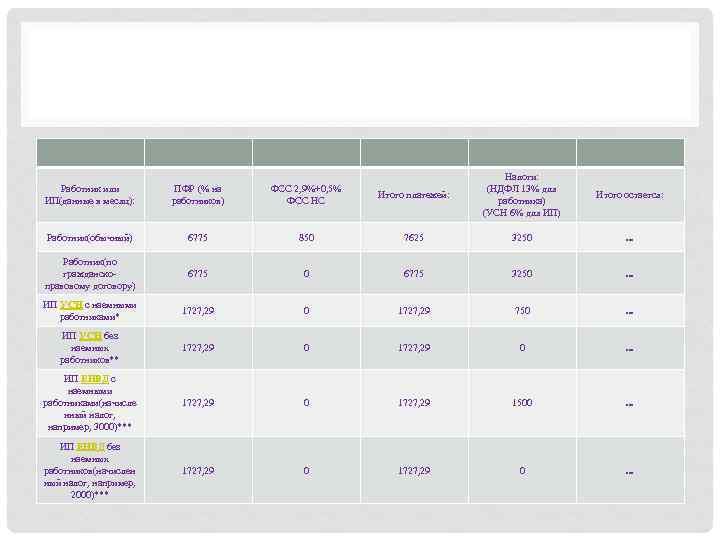
Task: Click ПФР 1727,29 in ЕНВД без наёмных row
Action: point(198,471)
